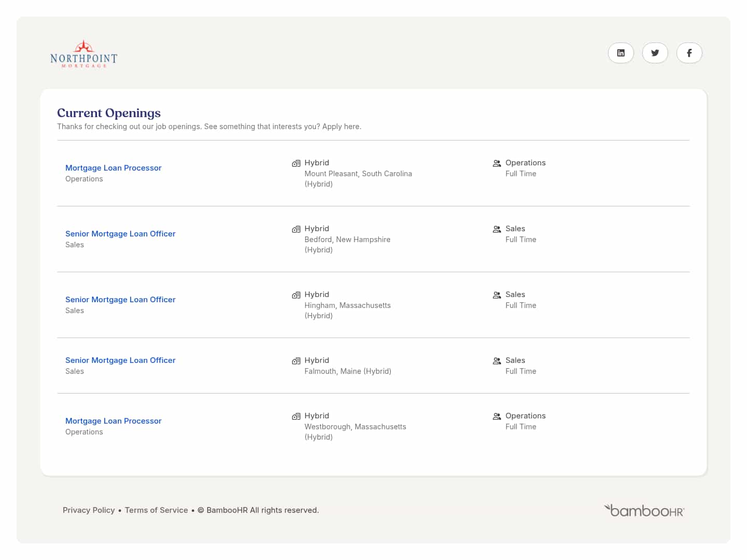Open the Twitter social icon
This screenshot has height=560, width=747.
click(655, 53)
